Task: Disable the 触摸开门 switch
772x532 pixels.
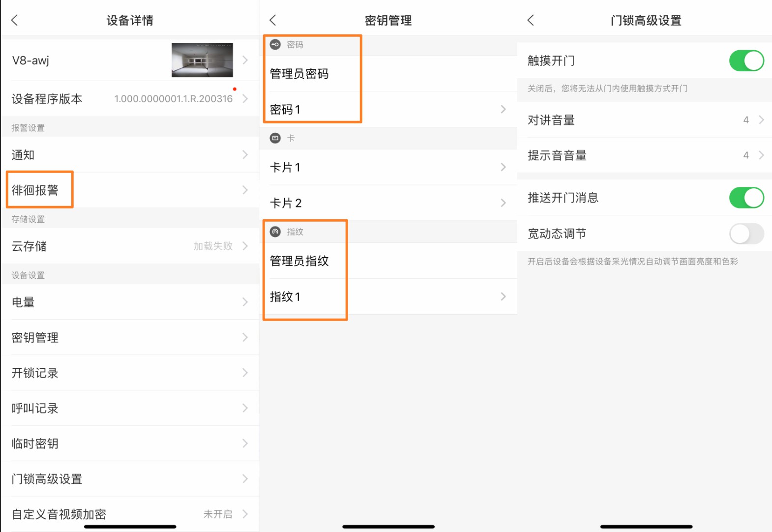Action: pyautogui.click(x=746, y=60)
